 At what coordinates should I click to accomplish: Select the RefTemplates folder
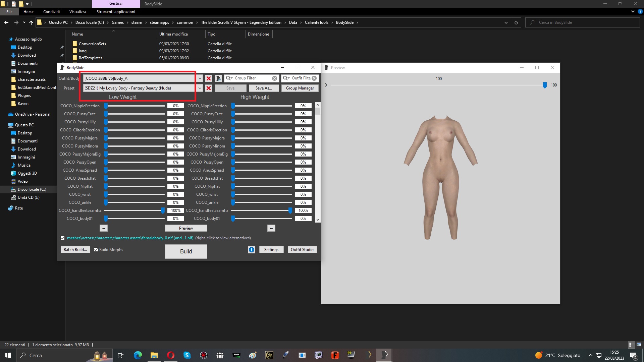tap(91, 58)
